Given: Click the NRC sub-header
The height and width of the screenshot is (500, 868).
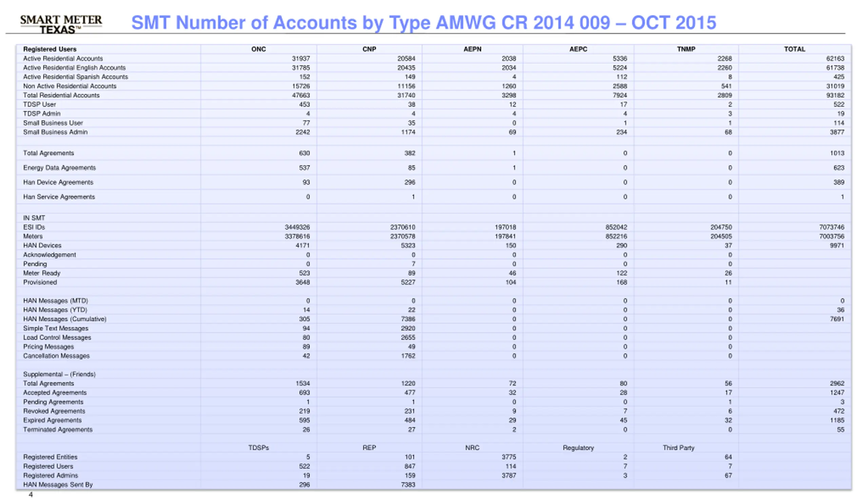Looking at the screenshot, I should [472, 448].
